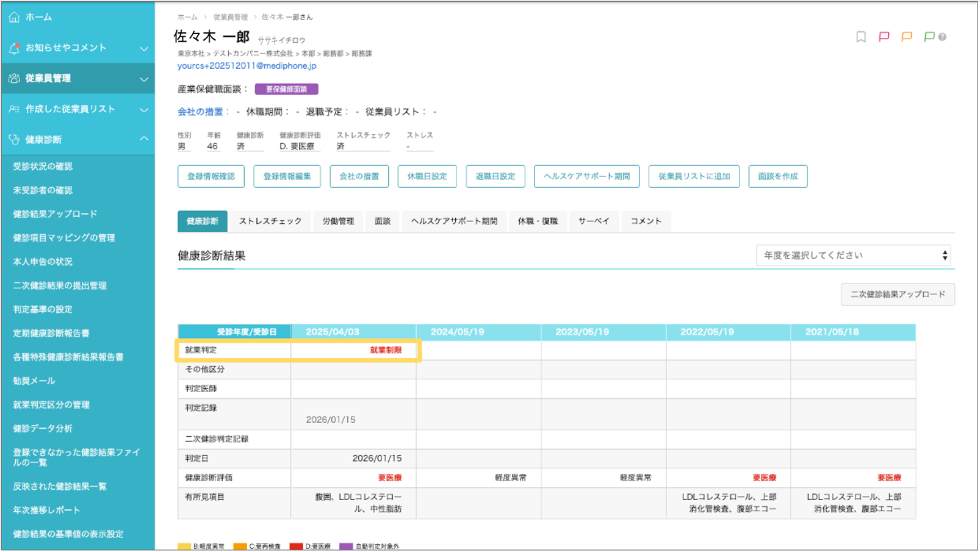
Task: Open 年次推移レポート in the sidebar
Action: click(46, 510)
